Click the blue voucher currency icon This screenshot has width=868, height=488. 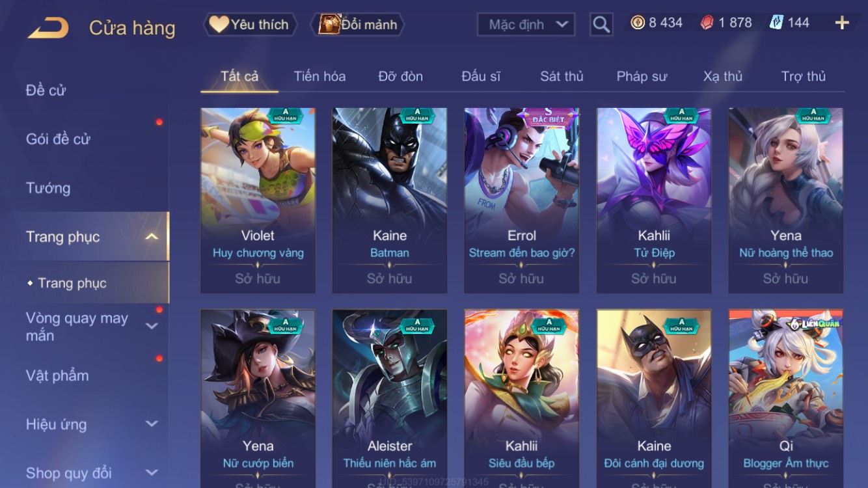[x=776, y=23]
